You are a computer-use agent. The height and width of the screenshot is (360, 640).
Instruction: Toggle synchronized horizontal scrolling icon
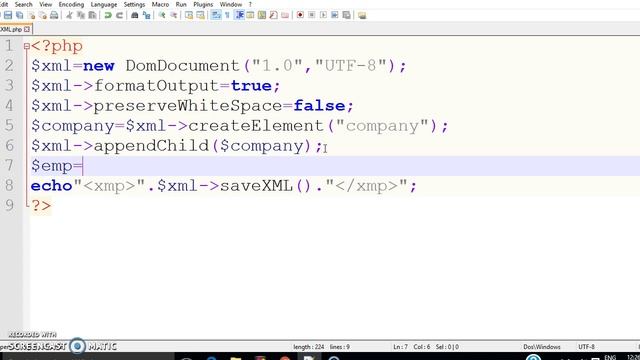(x=200, y=16)
